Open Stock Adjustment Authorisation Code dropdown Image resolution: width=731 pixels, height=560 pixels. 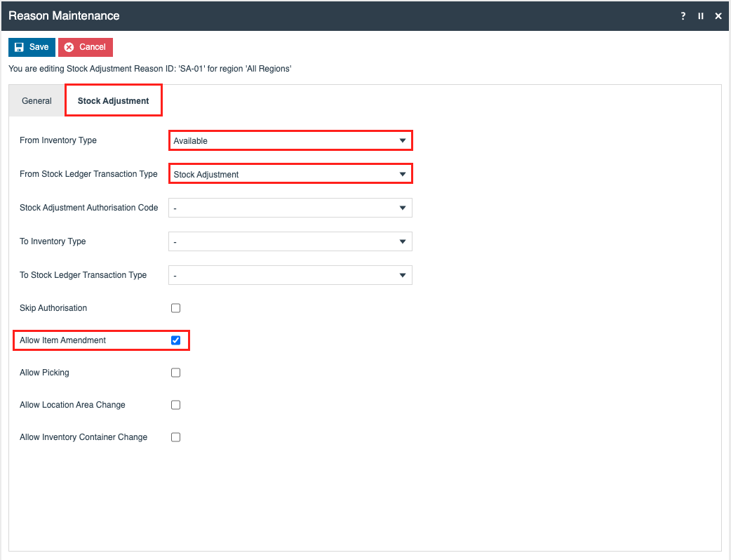coord(290,208)
